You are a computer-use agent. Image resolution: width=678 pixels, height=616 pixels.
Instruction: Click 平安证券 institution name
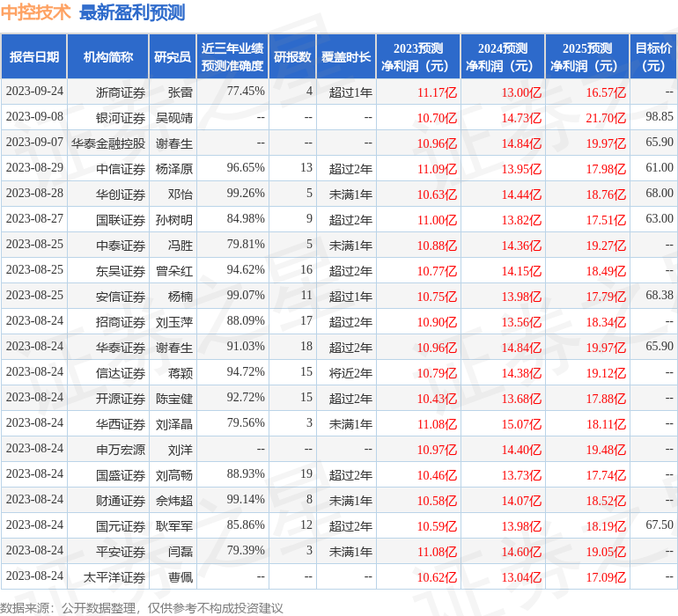point(121,552)
